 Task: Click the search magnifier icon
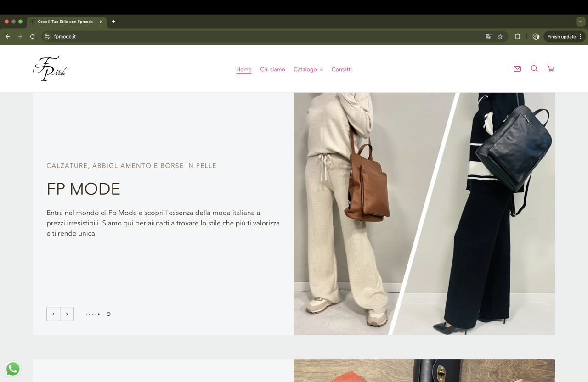tap(534, 69)
